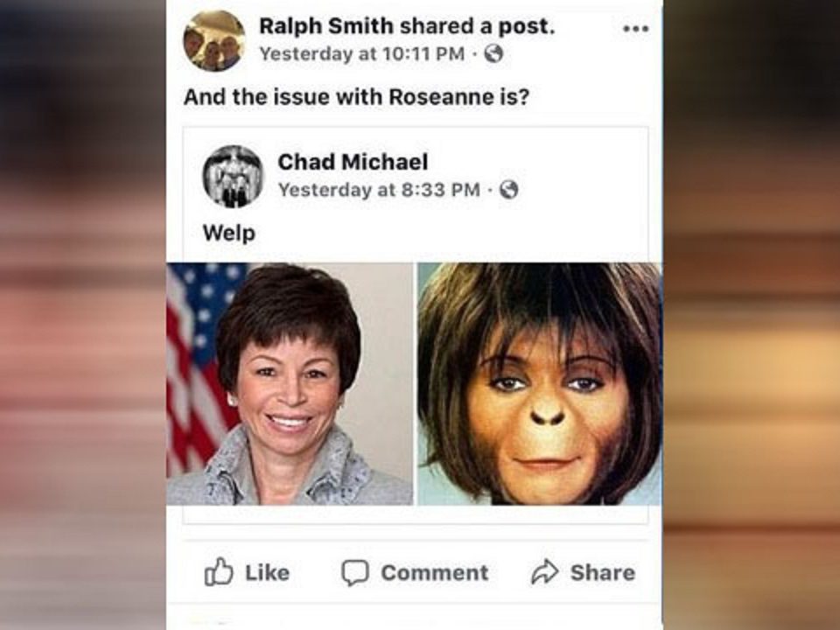Click the 'Share' text label
This screenshot has width=840, height=630.
point(603,572)
